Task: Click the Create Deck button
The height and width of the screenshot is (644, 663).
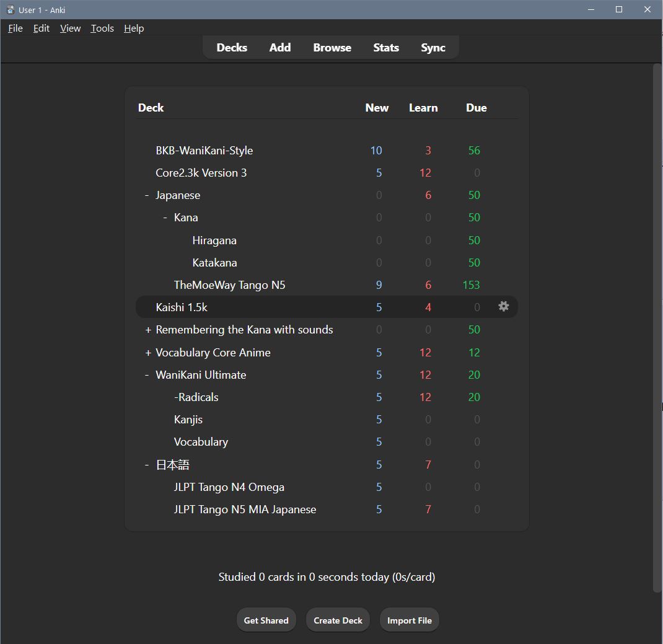Action: point(338,620)
